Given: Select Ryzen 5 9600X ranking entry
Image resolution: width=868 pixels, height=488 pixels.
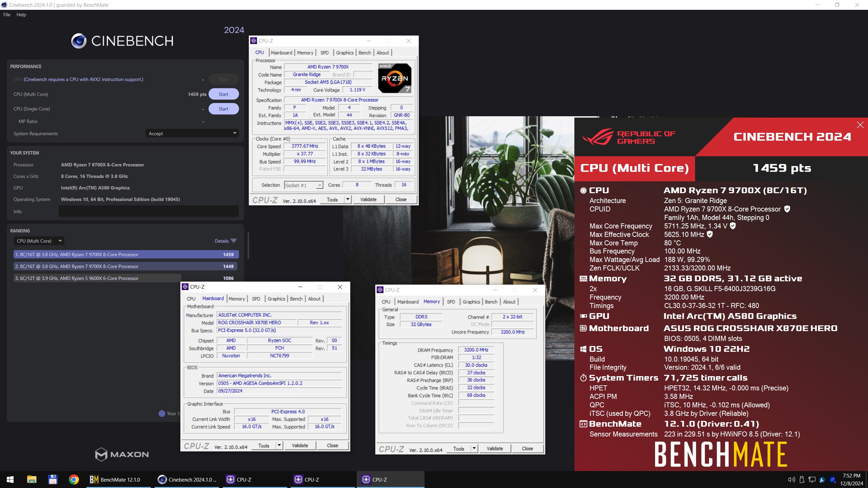Looking at the screenshot, I should pyautogui.click(x=126, y=278).
